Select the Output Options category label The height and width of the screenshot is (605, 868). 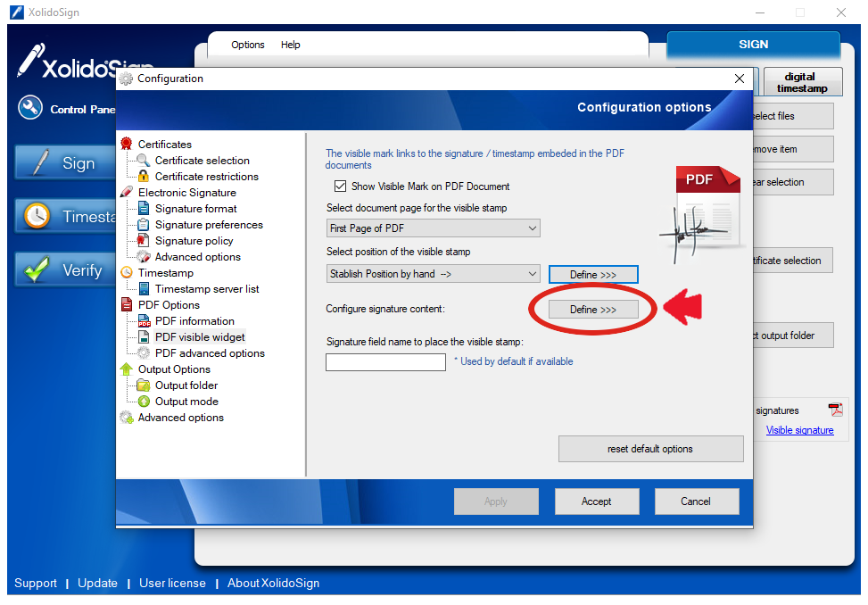(174, 369)
